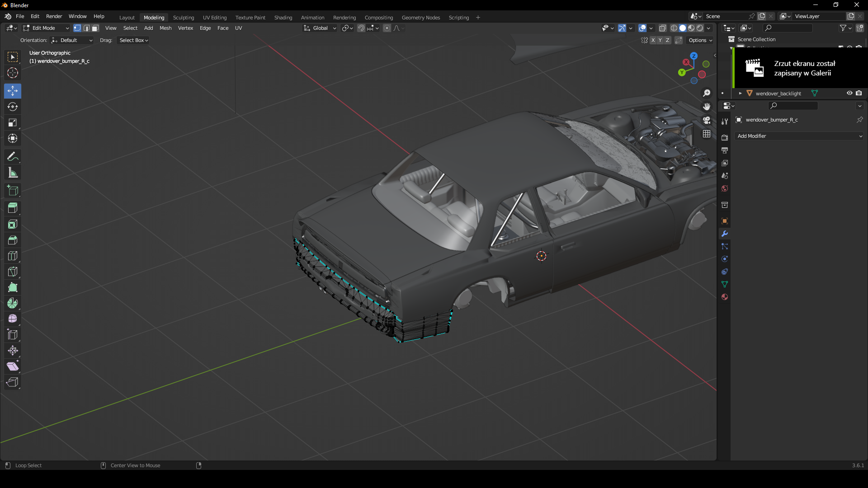Select the Knife tool

13,272
